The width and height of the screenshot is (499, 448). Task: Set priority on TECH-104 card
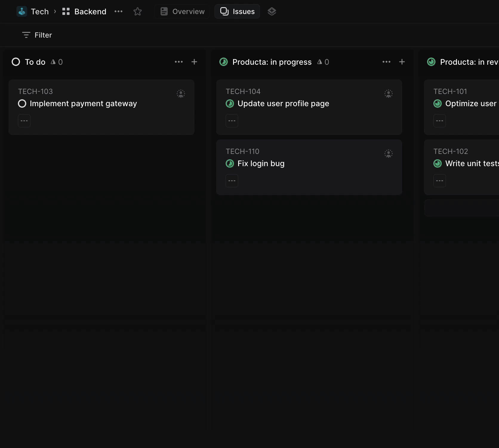232,121
